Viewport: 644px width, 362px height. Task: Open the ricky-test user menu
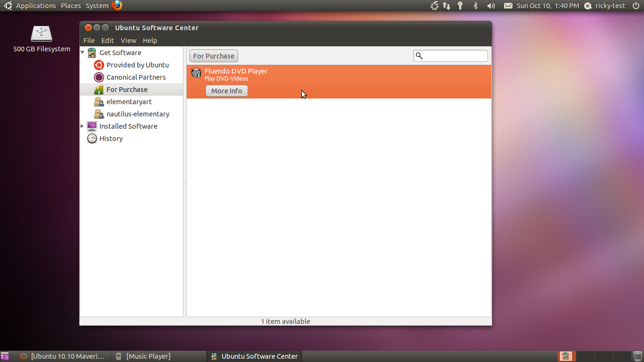click(605, 6)
